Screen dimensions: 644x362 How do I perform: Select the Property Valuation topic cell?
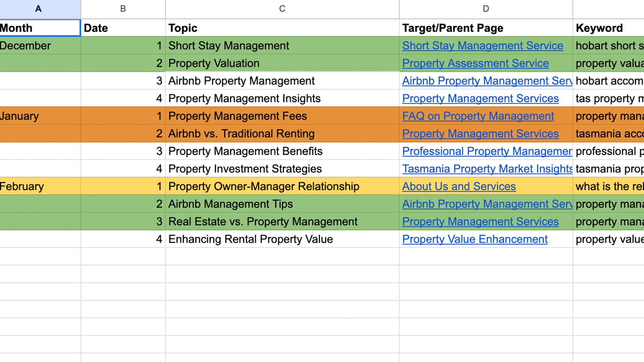[282, 63]
